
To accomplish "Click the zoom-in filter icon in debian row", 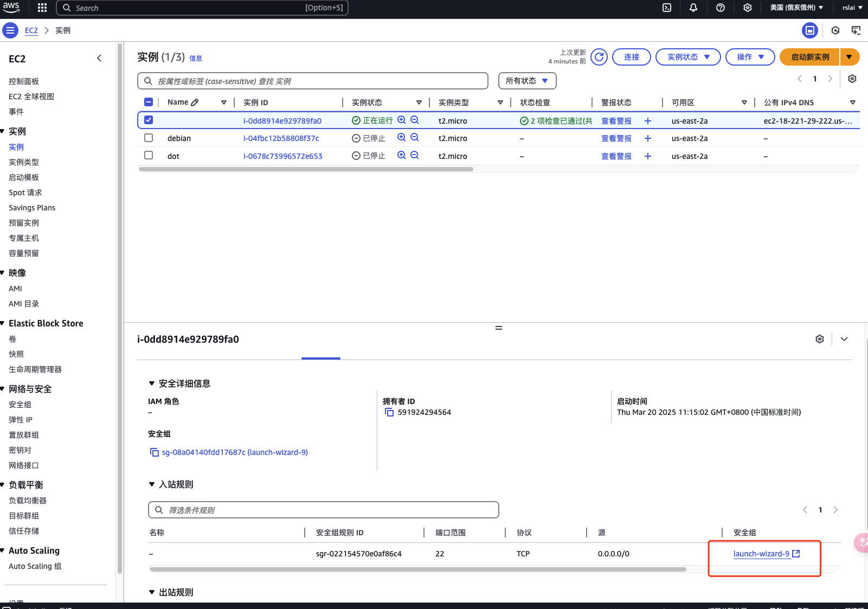I will [402, 137].
